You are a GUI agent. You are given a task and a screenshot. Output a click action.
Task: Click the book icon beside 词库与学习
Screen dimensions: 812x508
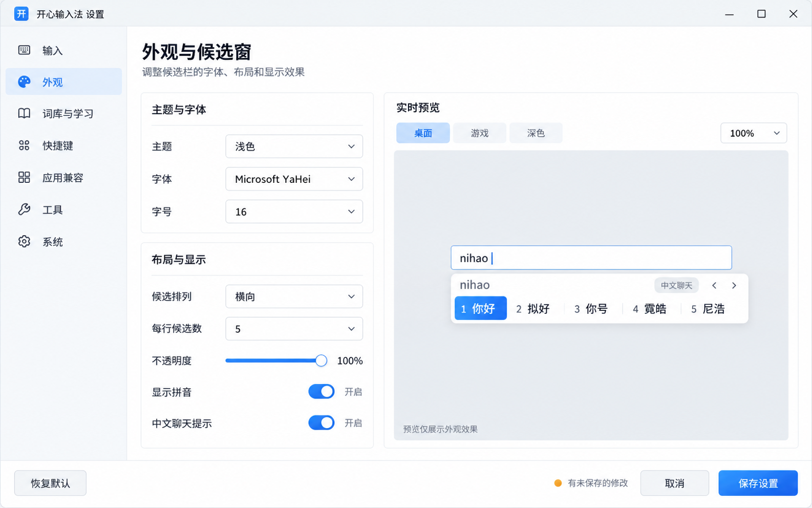pyautogui.click(x=24, y=113)
